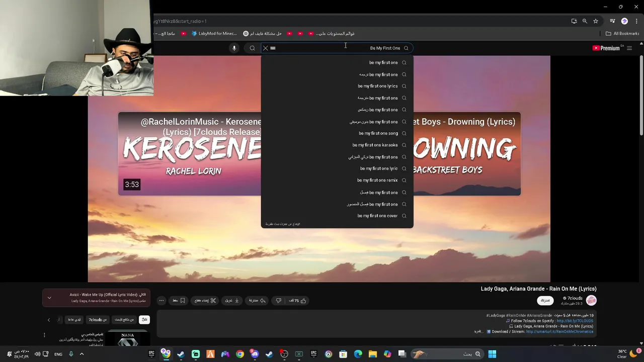Open Microsoft Store from the taskbar
This screenshot has width=644, height=362.
[x=343, y=354]
